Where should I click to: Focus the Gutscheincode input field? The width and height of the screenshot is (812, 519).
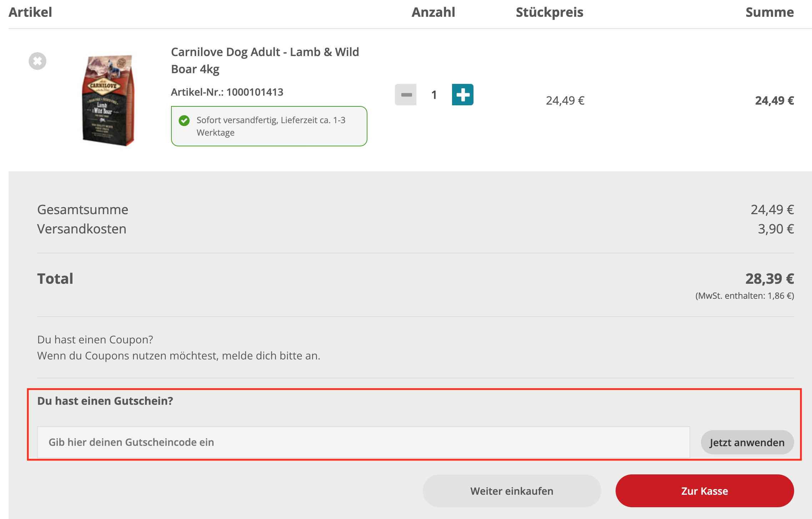[x=363, y=442]
